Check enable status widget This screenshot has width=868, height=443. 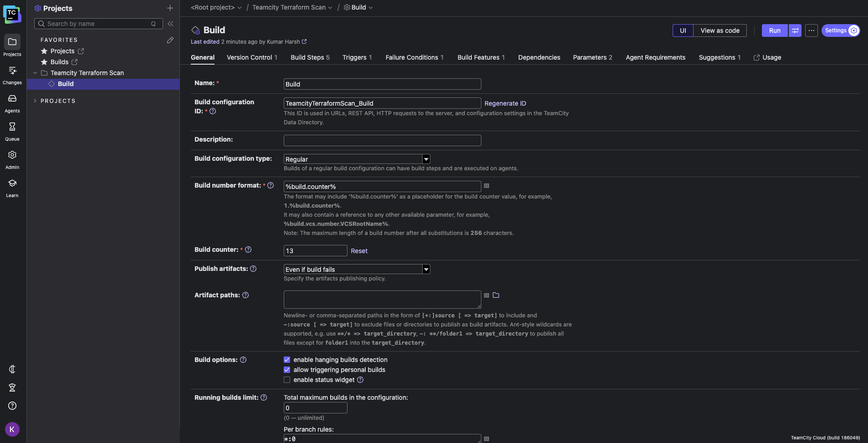[287, 380]
